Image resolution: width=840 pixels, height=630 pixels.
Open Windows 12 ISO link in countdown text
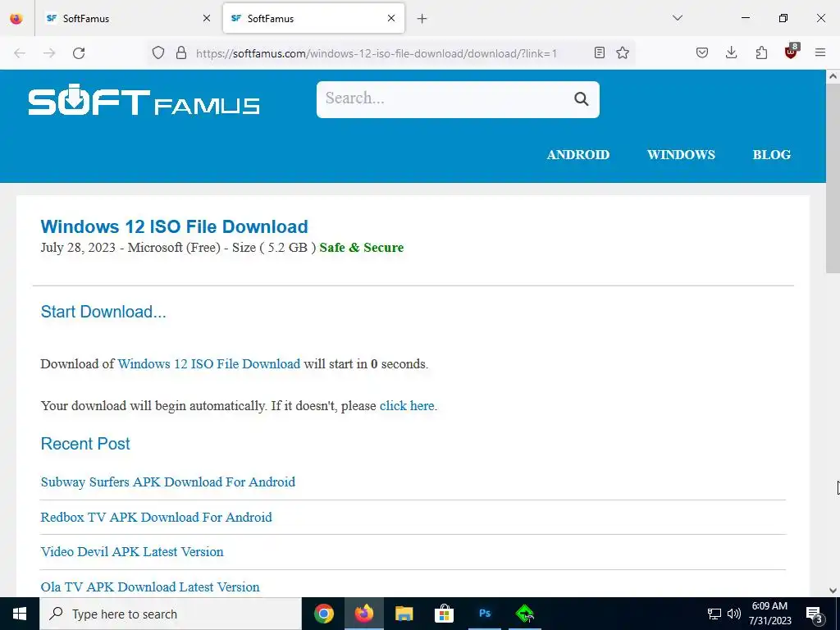pyautogui.click(x=209, y=364)
